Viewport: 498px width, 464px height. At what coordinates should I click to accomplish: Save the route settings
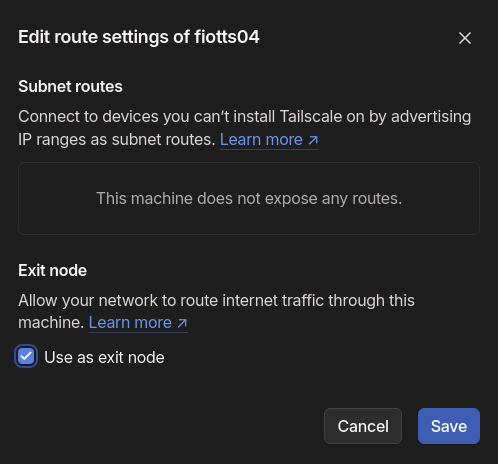[449, 426]
